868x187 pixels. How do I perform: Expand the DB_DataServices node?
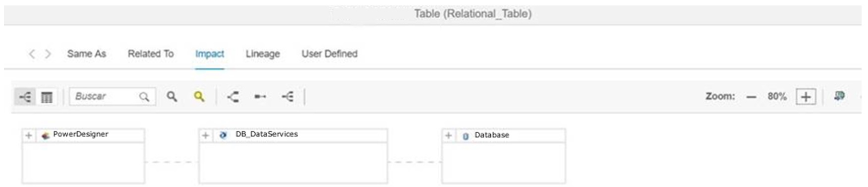coord(205,136)
